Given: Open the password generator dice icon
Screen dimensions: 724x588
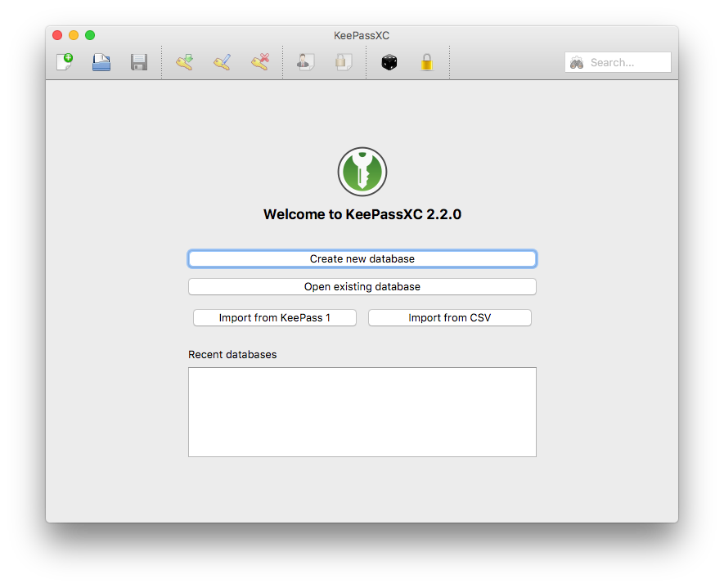Looking at the screenshot, I should (389, 62).
